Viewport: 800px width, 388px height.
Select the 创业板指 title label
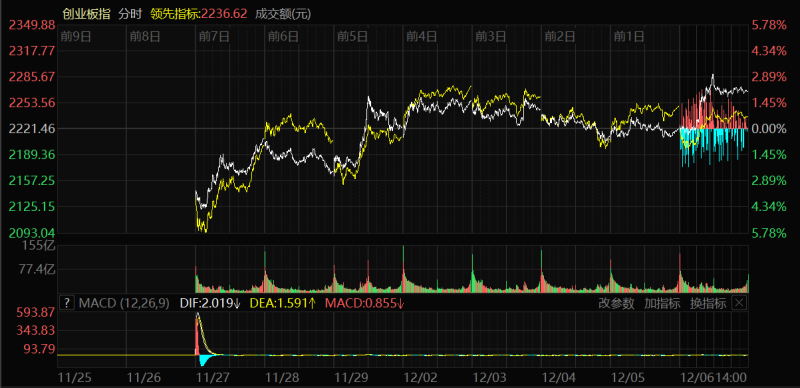coord(86,14)
